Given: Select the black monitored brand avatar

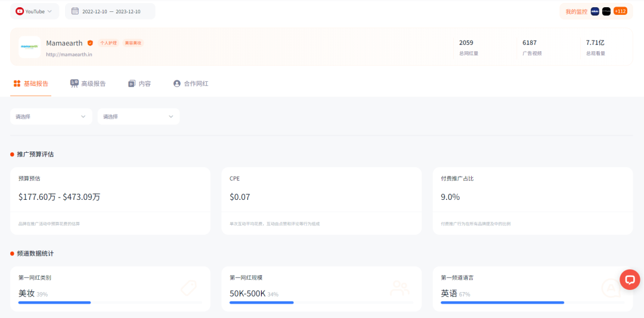Looking at the screenshot, I should coord(606,11).
